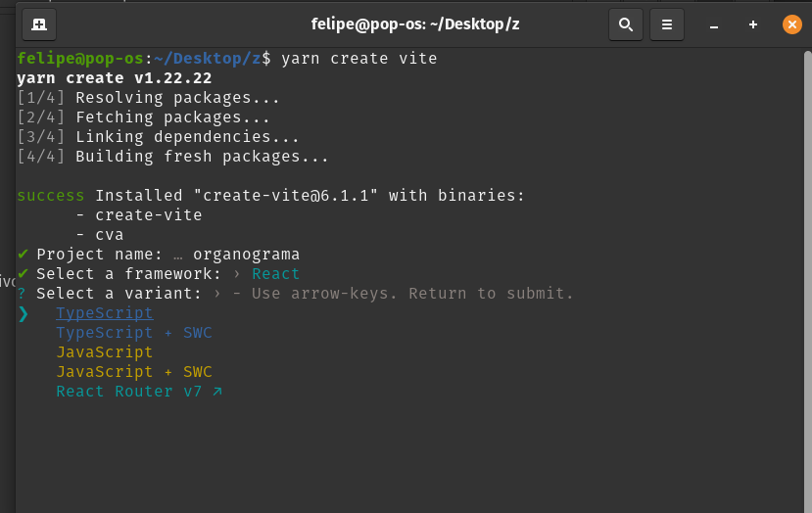Click the selection chevron beside TypeScript
Image resolution: width=812 pixels, height=513 pixels.
23,313
